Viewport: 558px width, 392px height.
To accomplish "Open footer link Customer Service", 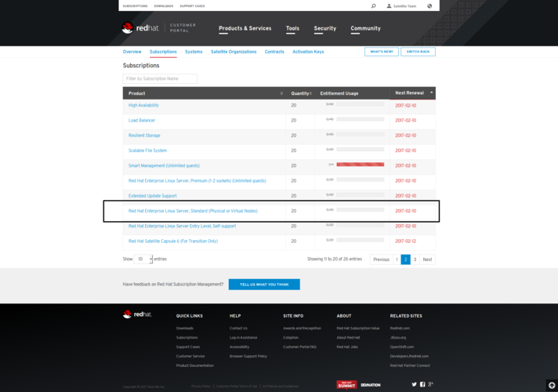I will click(x=190, y=357).
